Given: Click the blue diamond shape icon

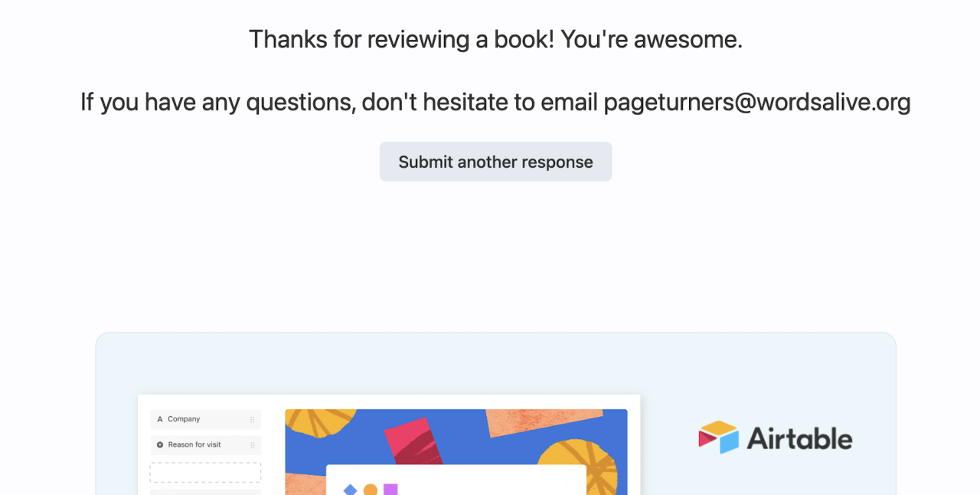Looking at the screenshot, I should click(x=350, y=490).
